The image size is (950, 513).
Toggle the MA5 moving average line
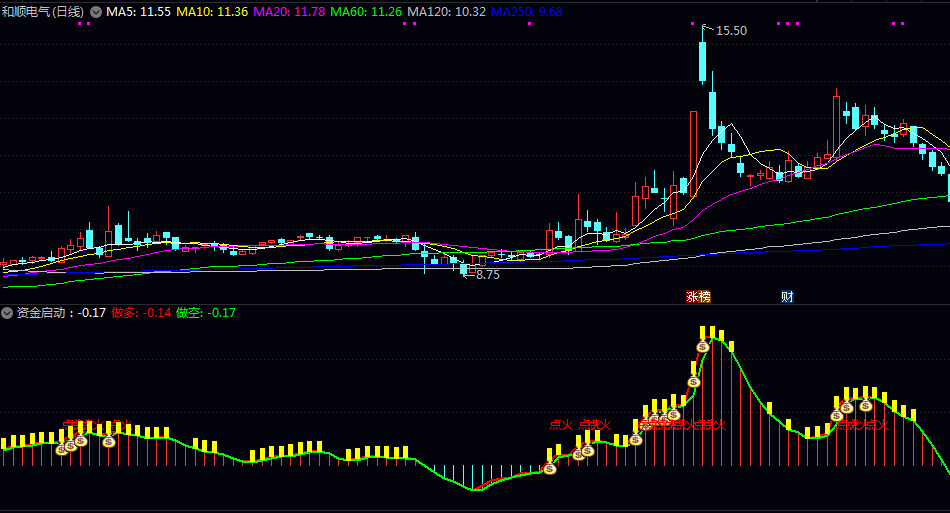pyautogui.click(x=138, y=12)
